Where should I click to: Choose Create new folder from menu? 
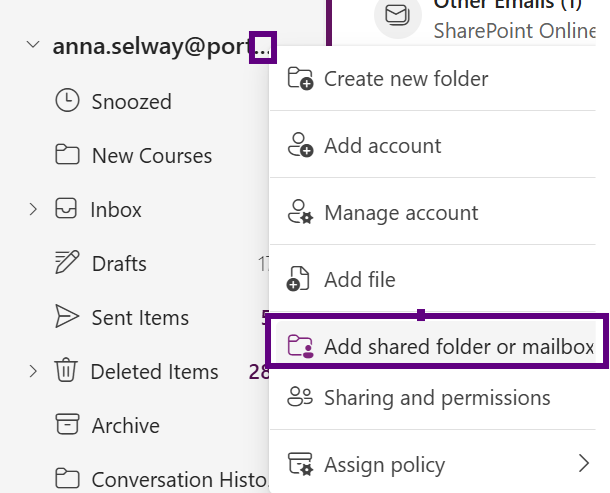coord(406,78)
